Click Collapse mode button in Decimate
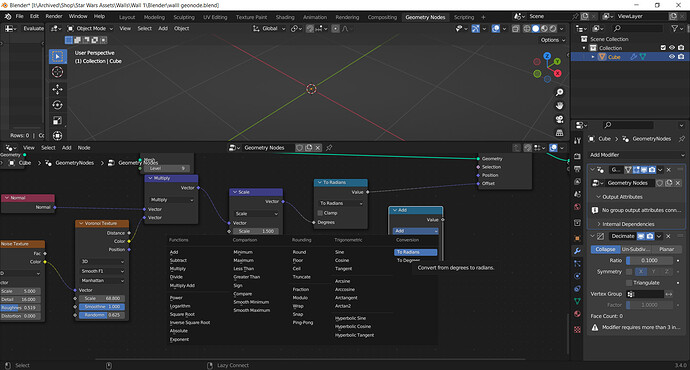 click(x=605, y=249)
